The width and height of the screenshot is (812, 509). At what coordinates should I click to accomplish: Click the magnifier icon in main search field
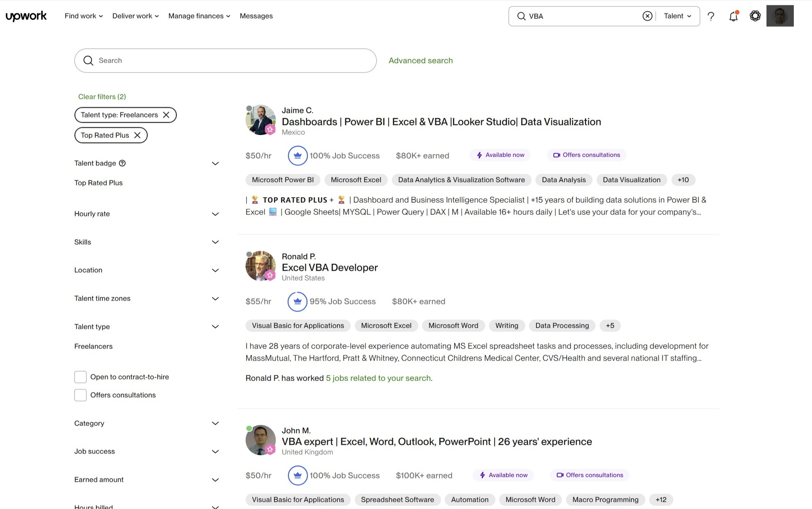click(88, 60)
